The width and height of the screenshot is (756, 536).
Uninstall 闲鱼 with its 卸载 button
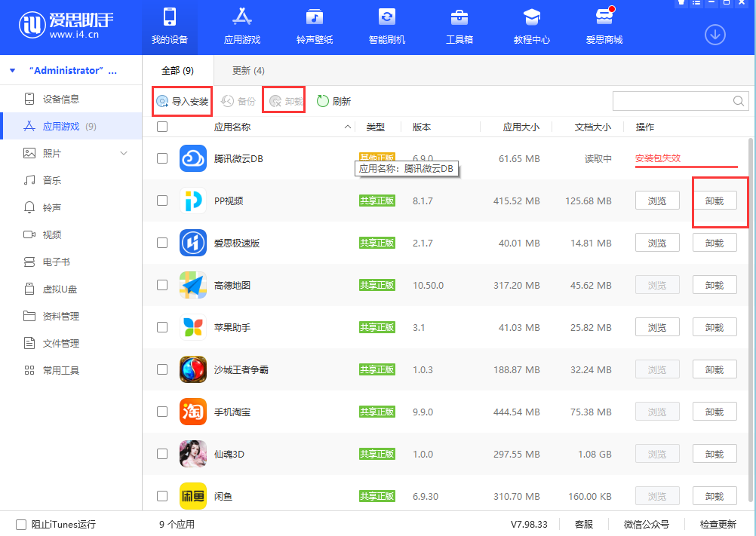715,496
